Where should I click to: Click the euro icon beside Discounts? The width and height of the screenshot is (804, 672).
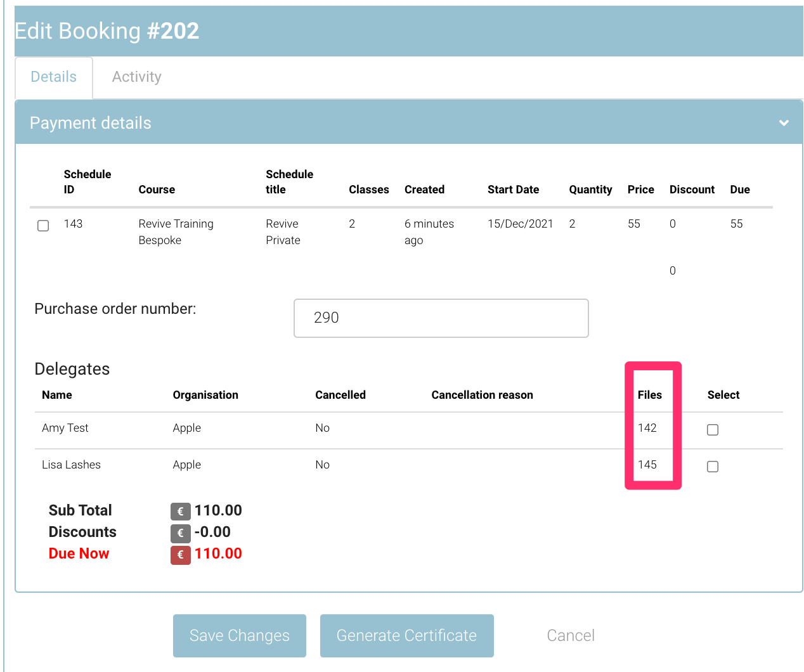180,533
